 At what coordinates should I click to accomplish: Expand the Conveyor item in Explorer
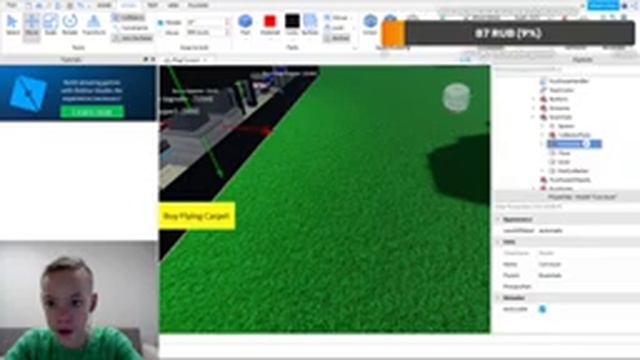click(543, 144)
